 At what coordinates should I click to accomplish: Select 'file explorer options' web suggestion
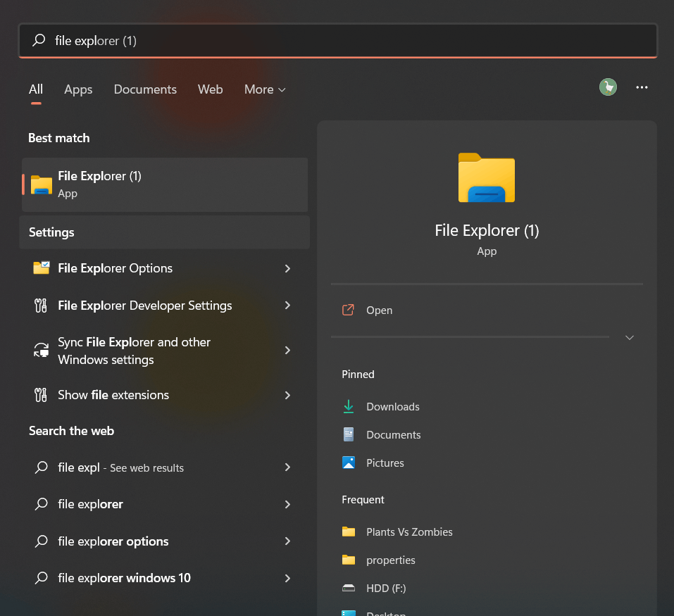(165, 541)
